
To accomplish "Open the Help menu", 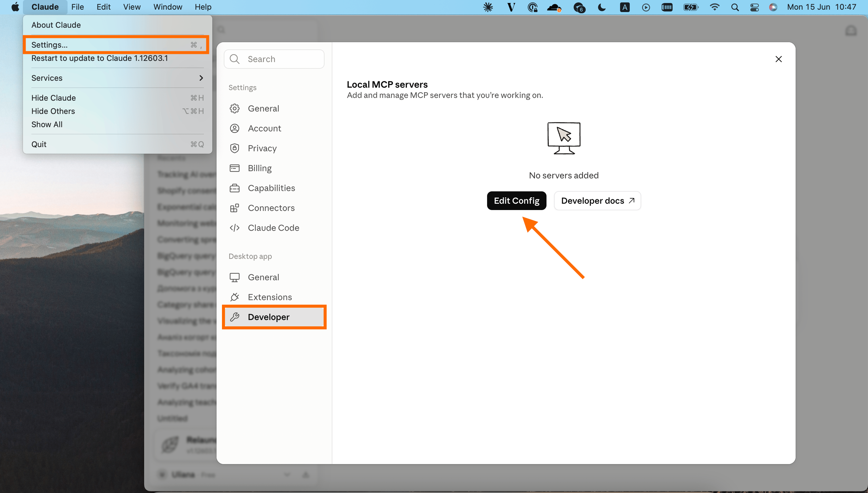I will pos(203,7).
